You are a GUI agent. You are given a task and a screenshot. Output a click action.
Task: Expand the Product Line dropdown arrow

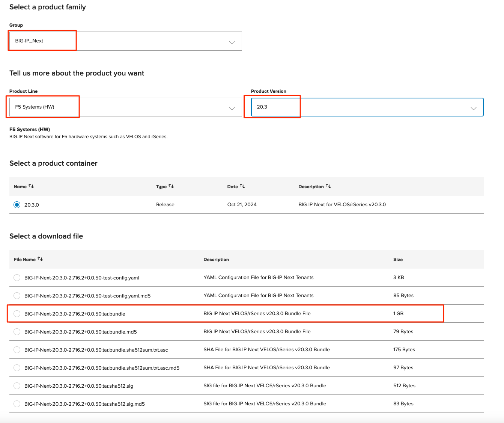(x=232, y=108)
